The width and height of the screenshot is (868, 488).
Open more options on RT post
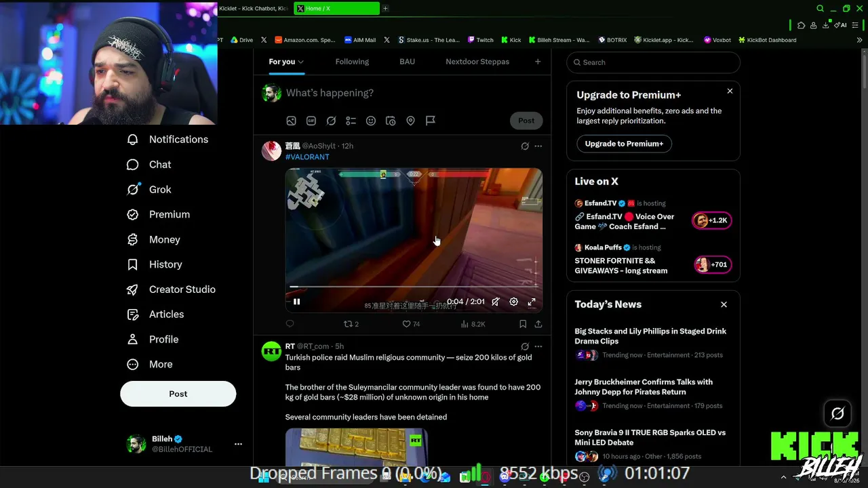pos(538,346)
